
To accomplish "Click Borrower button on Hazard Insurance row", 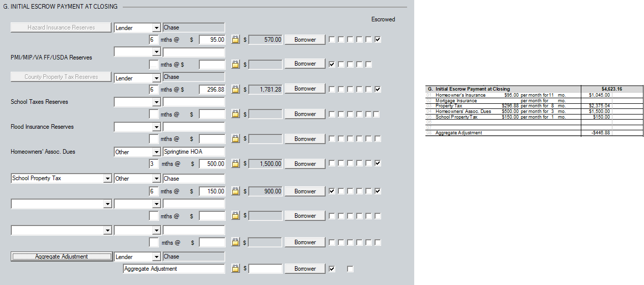I will pos(305,39).
